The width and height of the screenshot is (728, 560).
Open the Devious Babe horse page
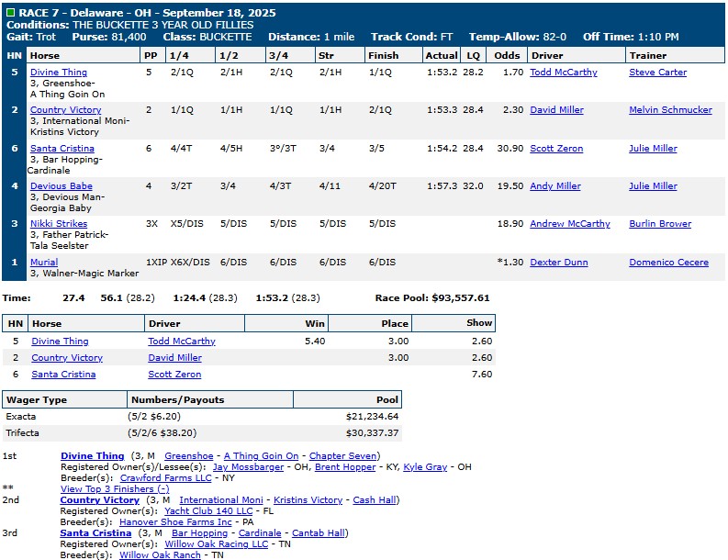pyautogui.click(x=61, y=186)
